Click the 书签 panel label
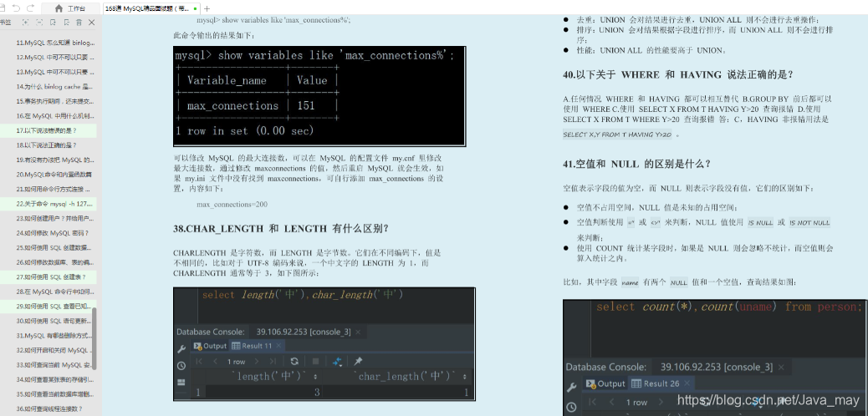This screenshot has width=868, height=416. pos(6,22)
